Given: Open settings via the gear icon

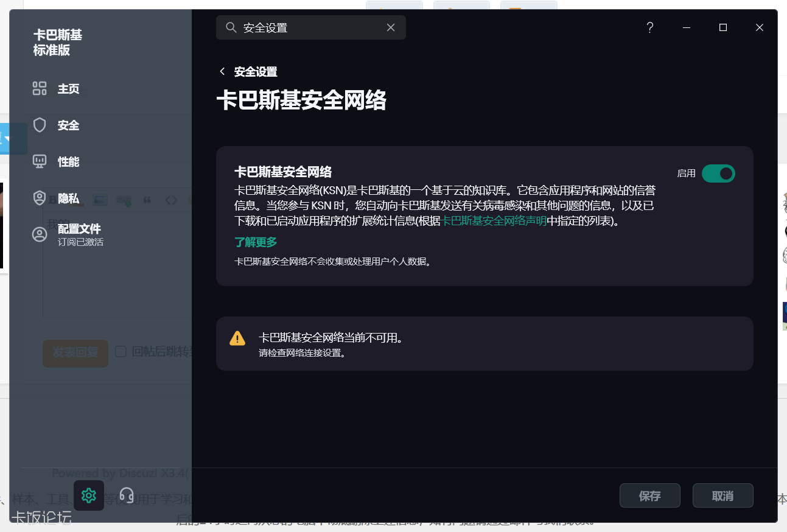Looking at the screenshot, I should 89,495.
